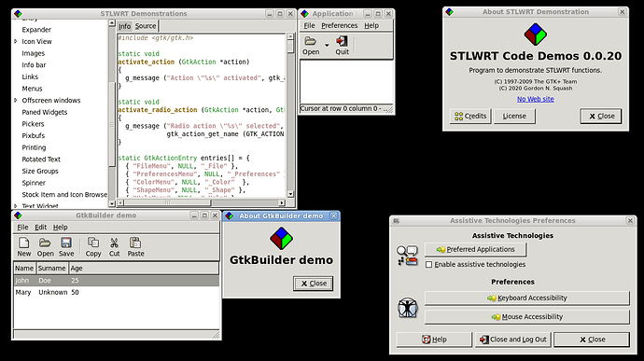Image resolution: width=644 pixels, height=361 pixels.
Task: Click Close button in Assistive Technologies Preferences
Action: 592,340
